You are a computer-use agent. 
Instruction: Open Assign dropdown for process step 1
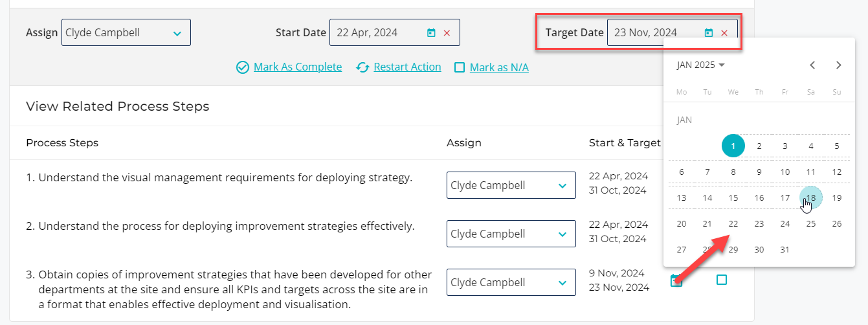pyautogui.click(x=511, y=185)
